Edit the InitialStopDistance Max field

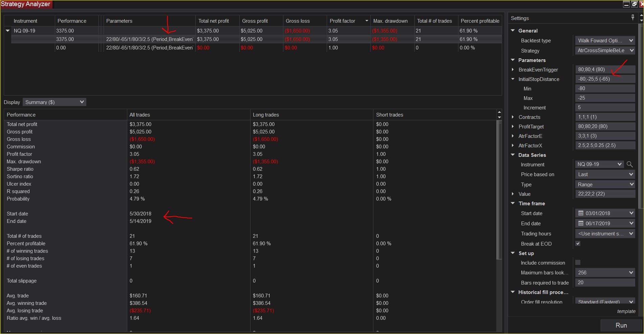click(x=605, y=98)
